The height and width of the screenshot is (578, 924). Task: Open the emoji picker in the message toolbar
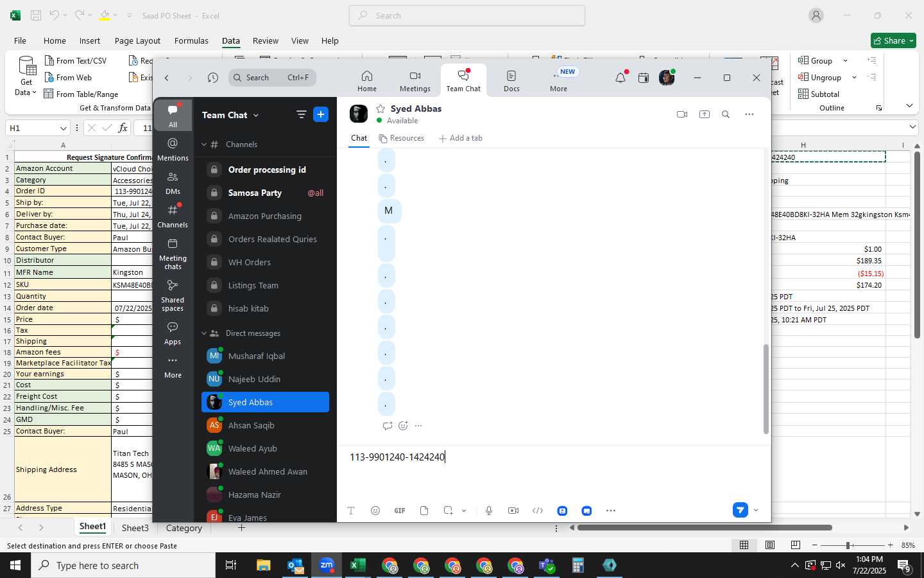click(x=375, y=511)
